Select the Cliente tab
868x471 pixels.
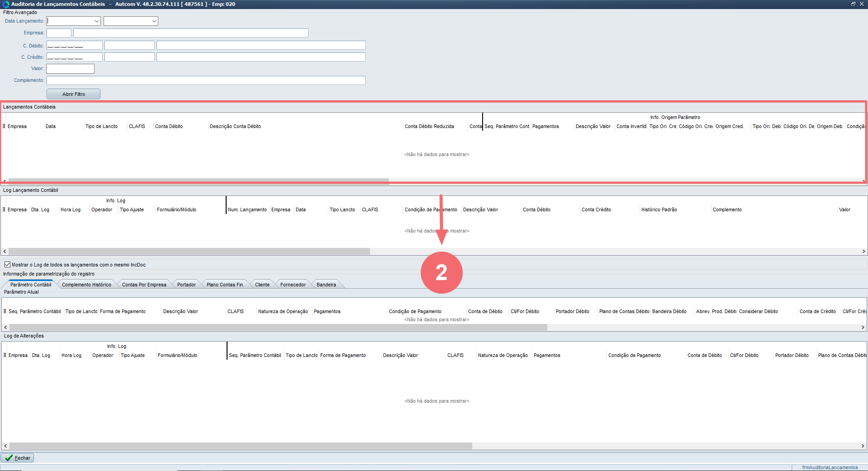(262, 285)
